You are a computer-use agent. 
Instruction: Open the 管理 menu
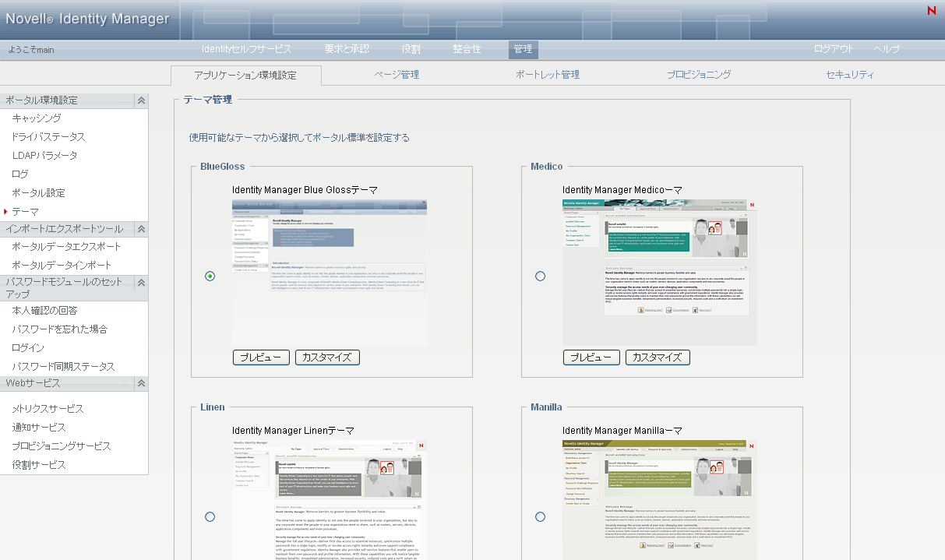[x=523, y=49]
